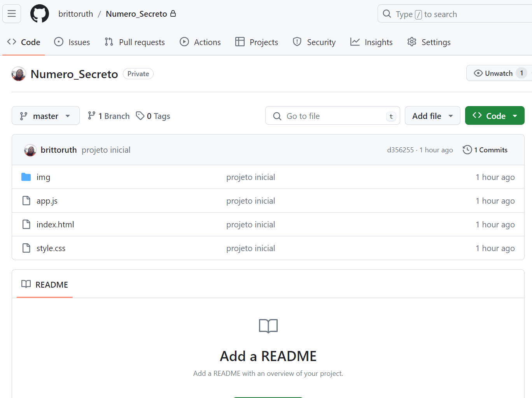Open brittoruth profile from breadcrumb

76,14
